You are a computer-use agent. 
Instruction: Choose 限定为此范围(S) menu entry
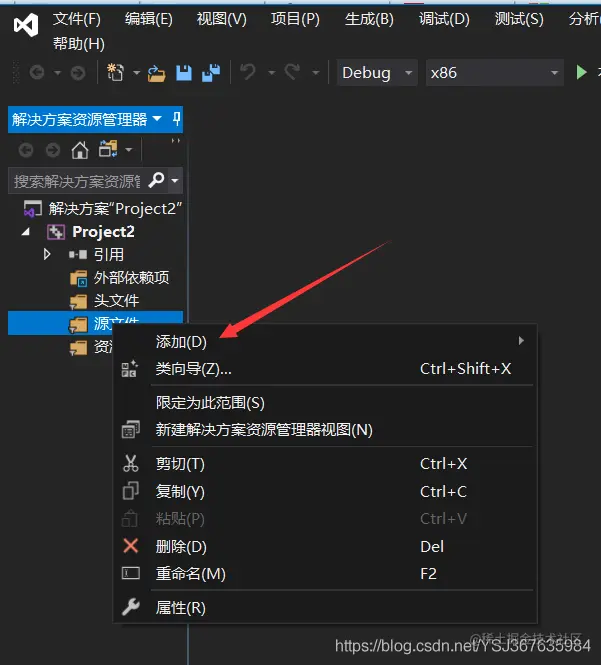(325, 402)
